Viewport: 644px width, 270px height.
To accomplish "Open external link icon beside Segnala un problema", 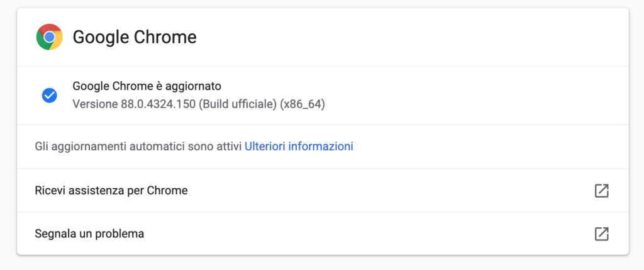I will 601,233.
